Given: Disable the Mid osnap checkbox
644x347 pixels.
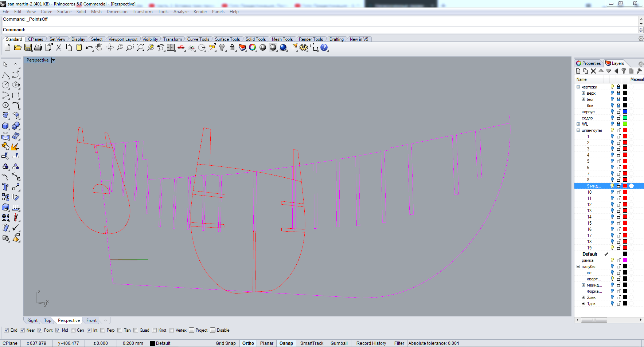Looking at the screenshot, I should point(58,330).
